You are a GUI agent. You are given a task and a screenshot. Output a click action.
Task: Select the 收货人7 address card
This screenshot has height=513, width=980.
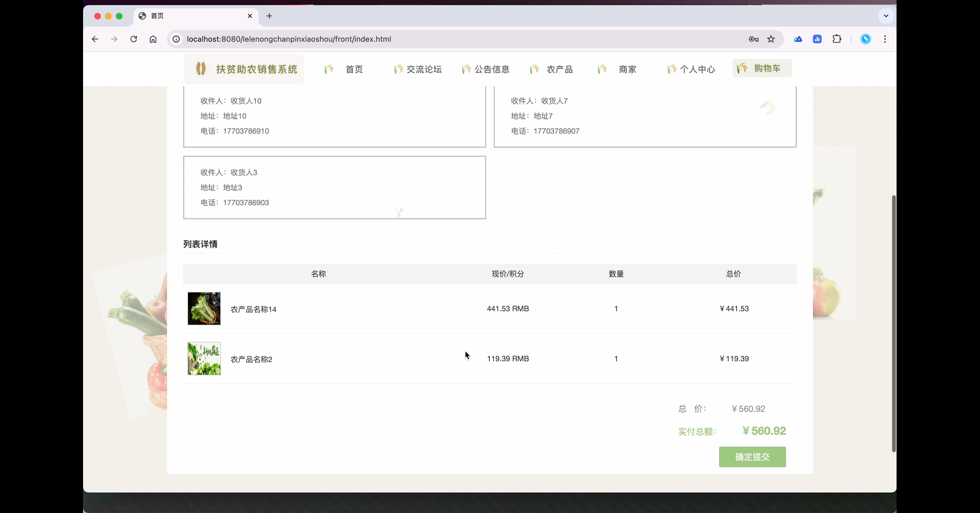click(x=645, y=116)
